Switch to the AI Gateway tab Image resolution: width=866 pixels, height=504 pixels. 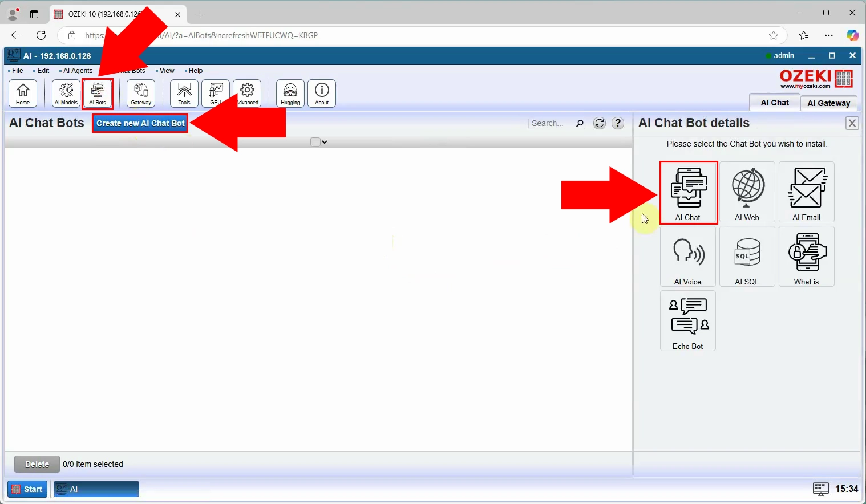click(x=828, y=103)
